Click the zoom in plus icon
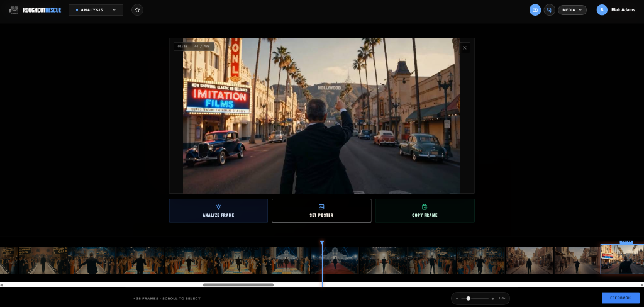This screenshot has width=644, height=307. [493, 298]
